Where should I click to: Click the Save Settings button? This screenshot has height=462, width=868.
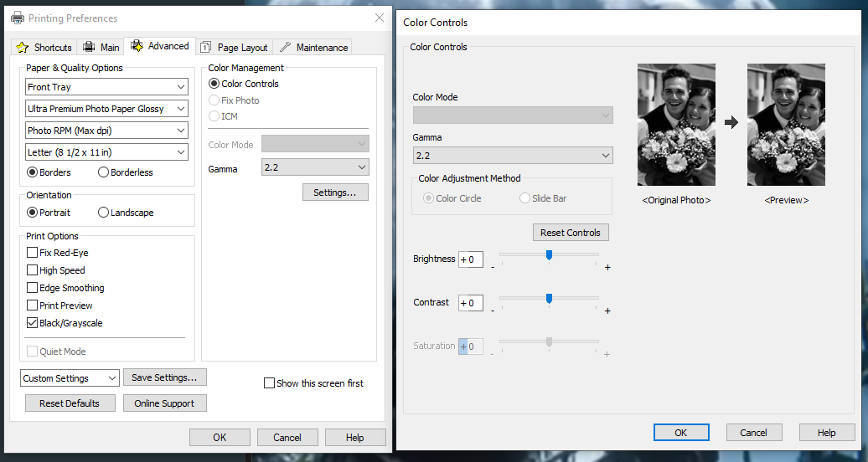pos(164,377)
